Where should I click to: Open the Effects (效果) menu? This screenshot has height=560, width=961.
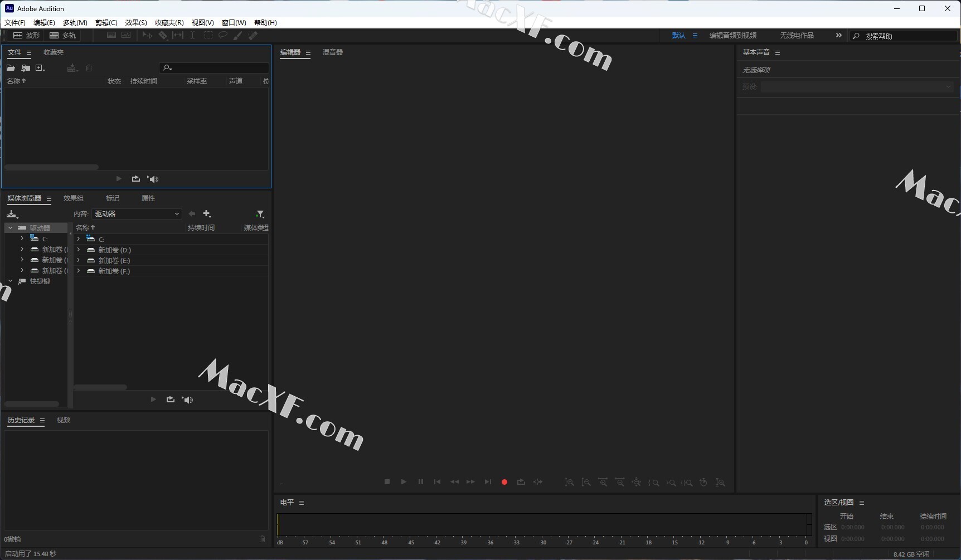point(136,23)
